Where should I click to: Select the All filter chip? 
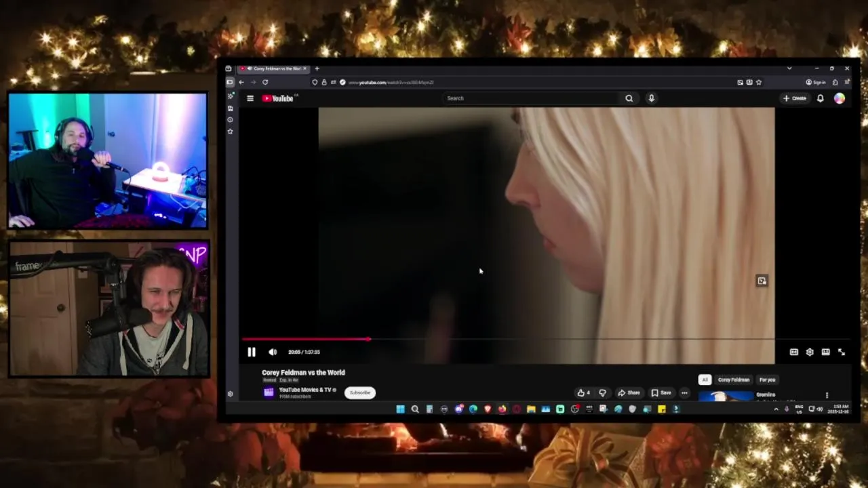[705, 380]
